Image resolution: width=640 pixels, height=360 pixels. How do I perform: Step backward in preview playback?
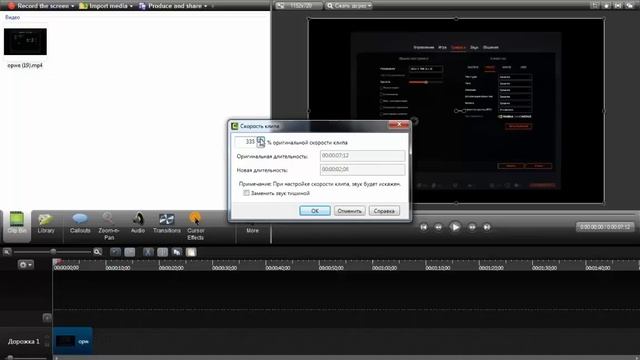click(438, 227)
